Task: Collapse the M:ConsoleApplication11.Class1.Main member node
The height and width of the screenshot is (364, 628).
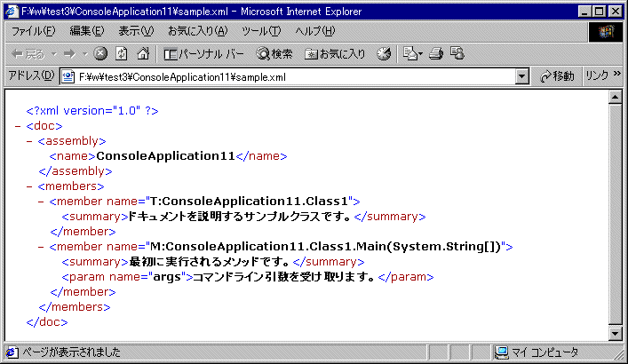Action: [x=41, y=247]
